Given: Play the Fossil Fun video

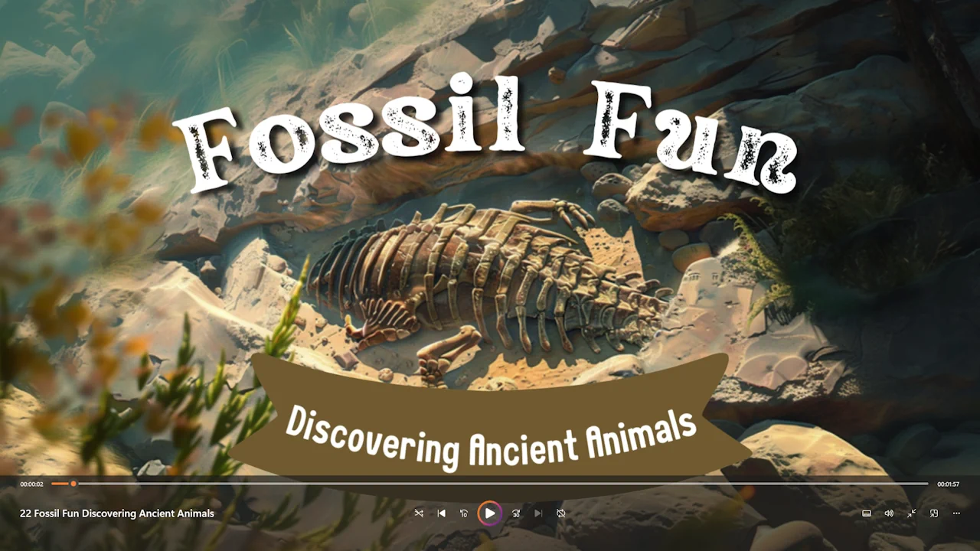Looking at the screenshot, I should click(x=490, y=514).
